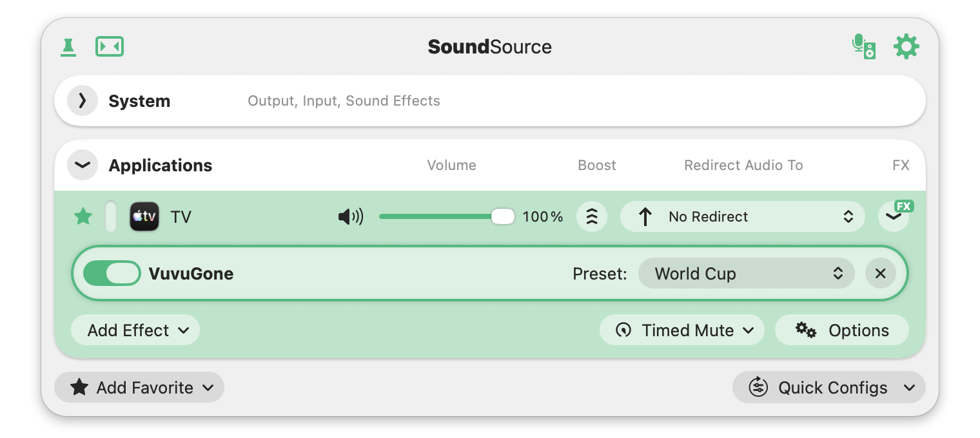980x438 pixels.
Task: Click the Boost column header
Action: tap(597, 165)
